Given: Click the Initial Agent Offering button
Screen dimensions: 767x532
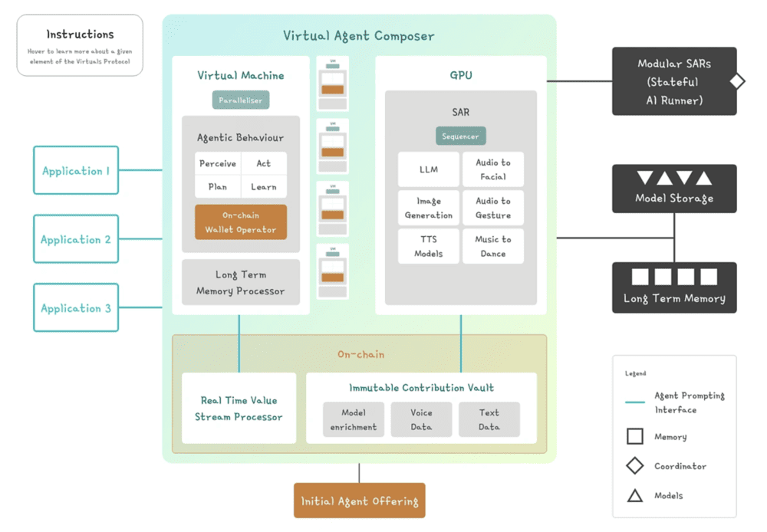Looking at the screenshot, I should pos(359,501).
